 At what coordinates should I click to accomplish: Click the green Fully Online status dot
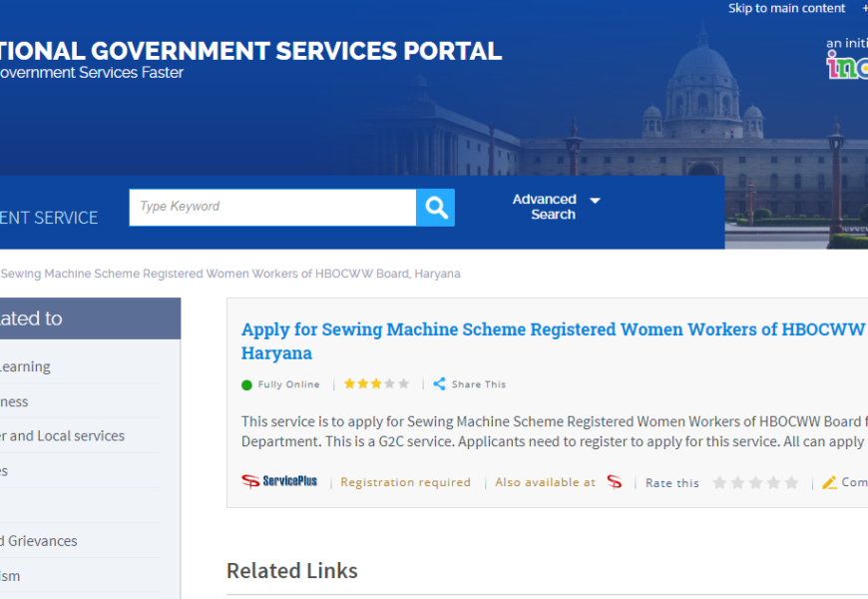pyautogui.click(x=247, y=384)
